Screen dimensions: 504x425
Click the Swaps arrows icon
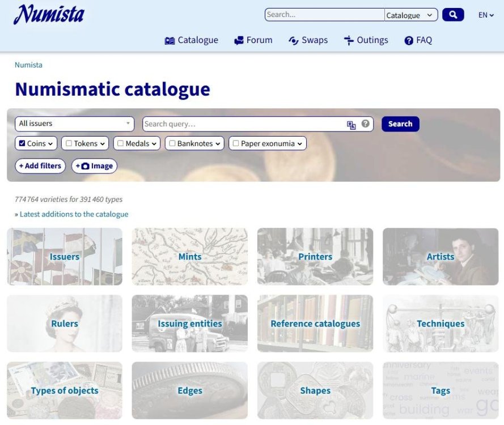click(x=293, y=41)
